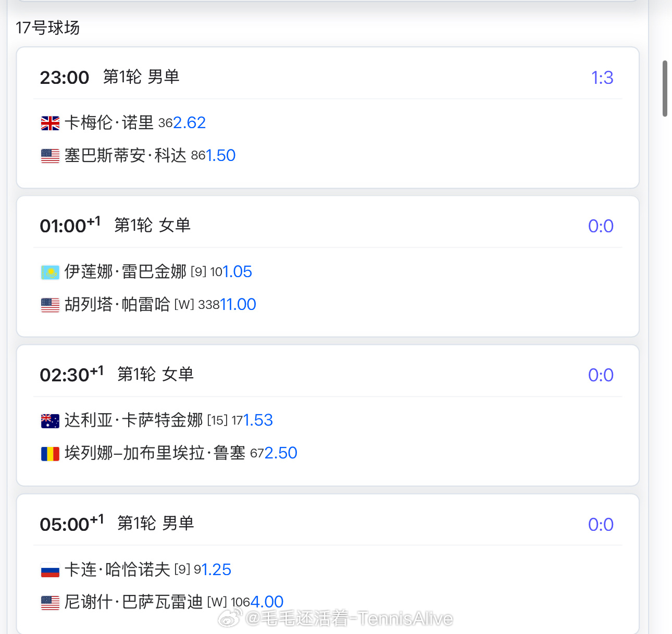Screen dimensions: 672x634
Task: Click the Russia flag beside 卡连·哈恰诺夫
Action: click(50, 570)
